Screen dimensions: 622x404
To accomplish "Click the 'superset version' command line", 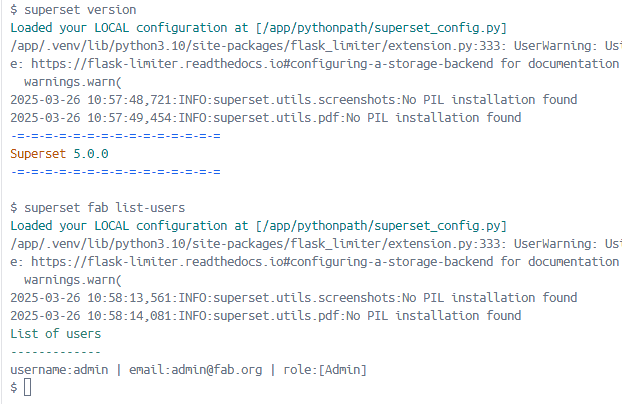I will (x=73, y=10).
